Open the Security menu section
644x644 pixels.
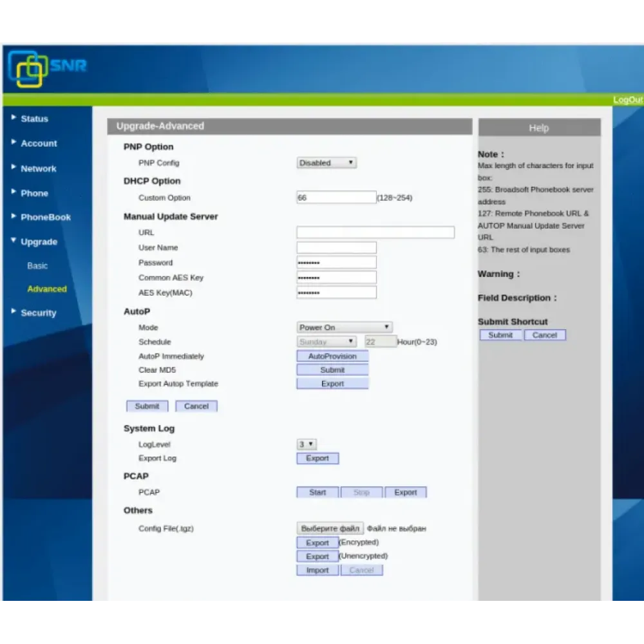39,313
